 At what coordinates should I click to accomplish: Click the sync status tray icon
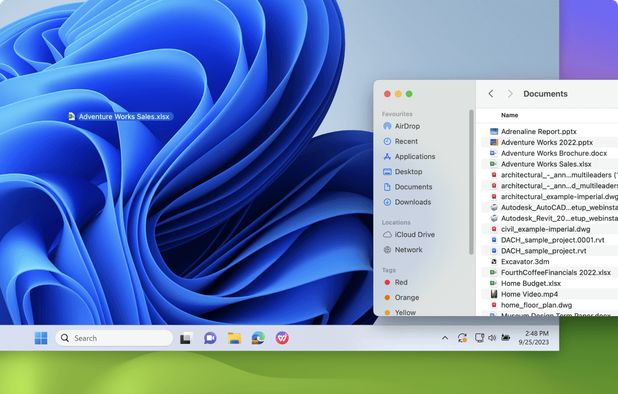462,338
